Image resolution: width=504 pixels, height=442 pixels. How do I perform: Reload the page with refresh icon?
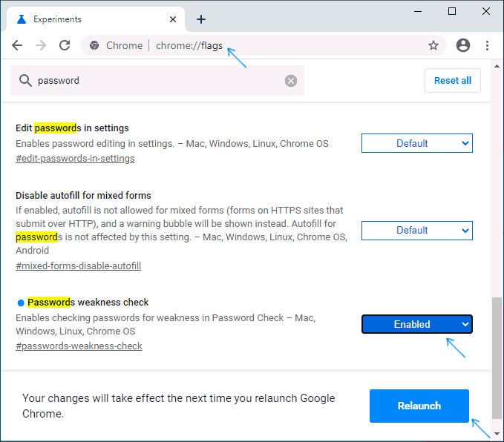65,45
